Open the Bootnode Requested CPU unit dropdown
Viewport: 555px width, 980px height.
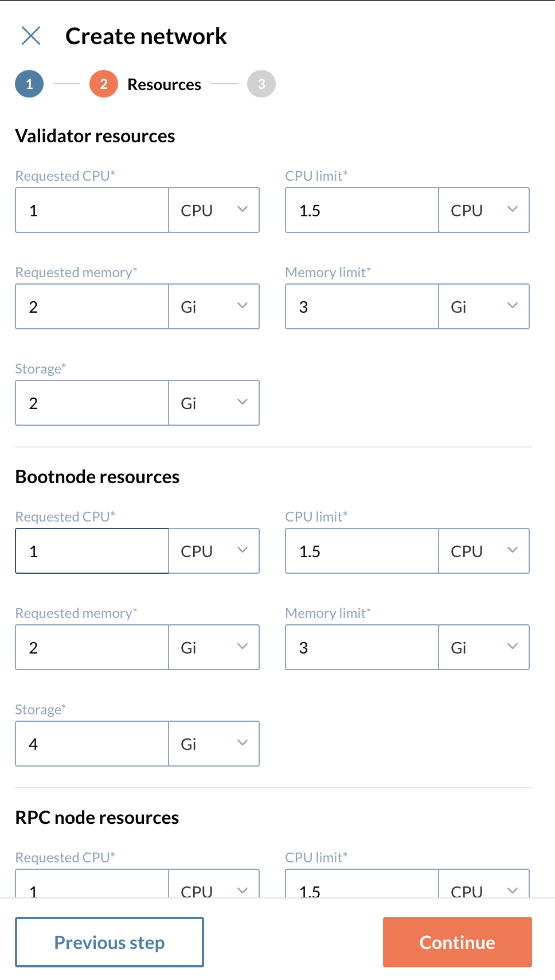point(214,551)
